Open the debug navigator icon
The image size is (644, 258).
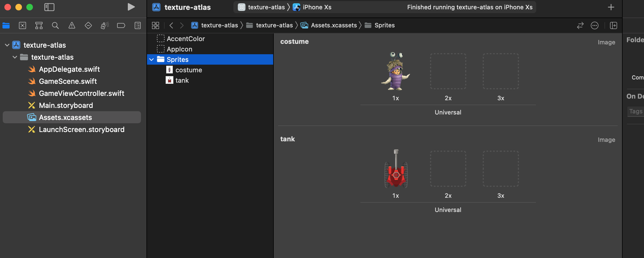105,25
